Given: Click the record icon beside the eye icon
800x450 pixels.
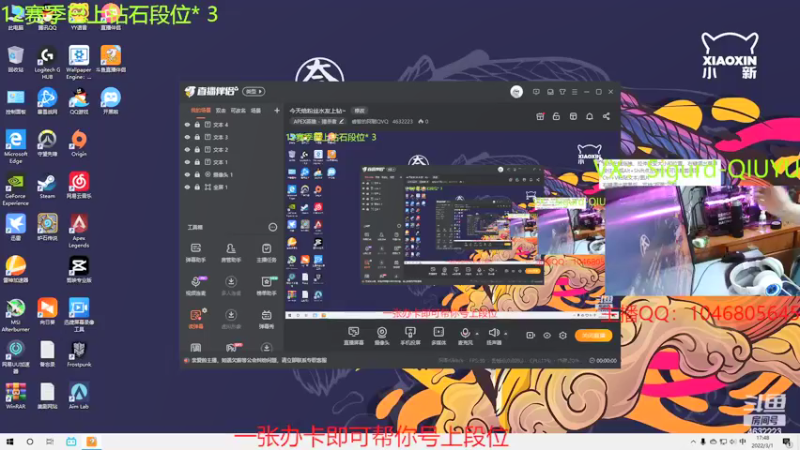Looking at the screenshot, I should (531, 335).
